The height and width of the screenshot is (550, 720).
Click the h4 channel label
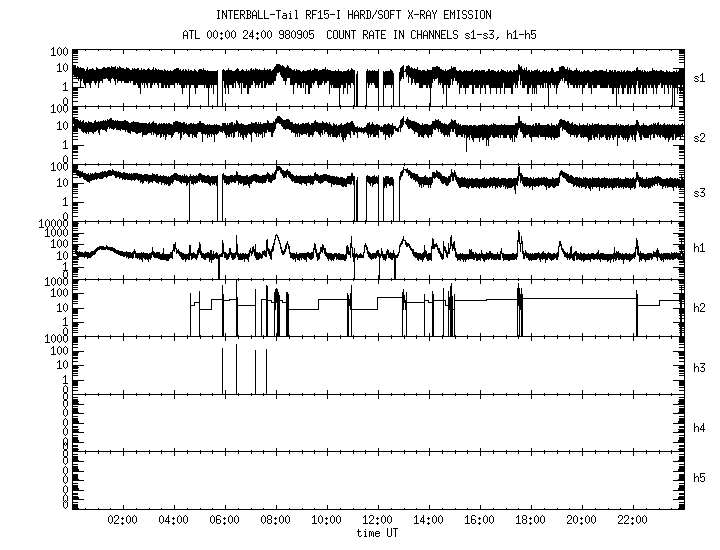(x=700, y=428)
